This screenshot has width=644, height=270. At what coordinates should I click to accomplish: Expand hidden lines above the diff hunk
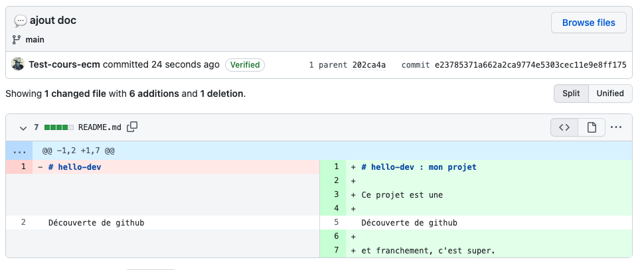(x=19, y=151)
